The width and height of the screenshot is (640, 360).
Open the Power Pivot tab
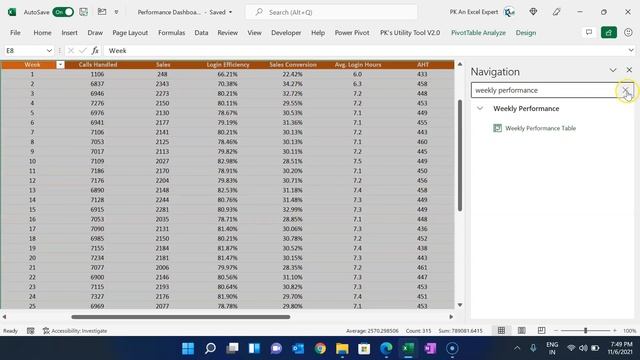click(x=352, y=33)
